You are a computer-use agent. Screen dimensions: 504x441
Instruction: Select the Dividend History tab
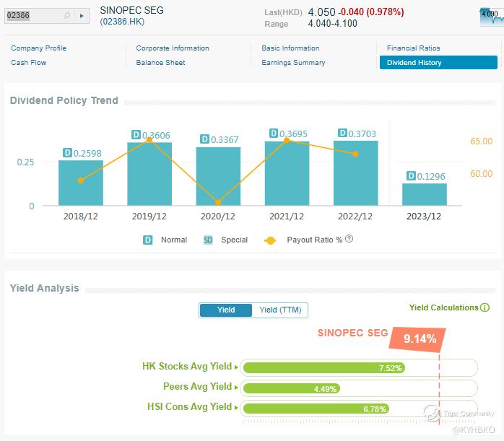(x=438, y=62)
